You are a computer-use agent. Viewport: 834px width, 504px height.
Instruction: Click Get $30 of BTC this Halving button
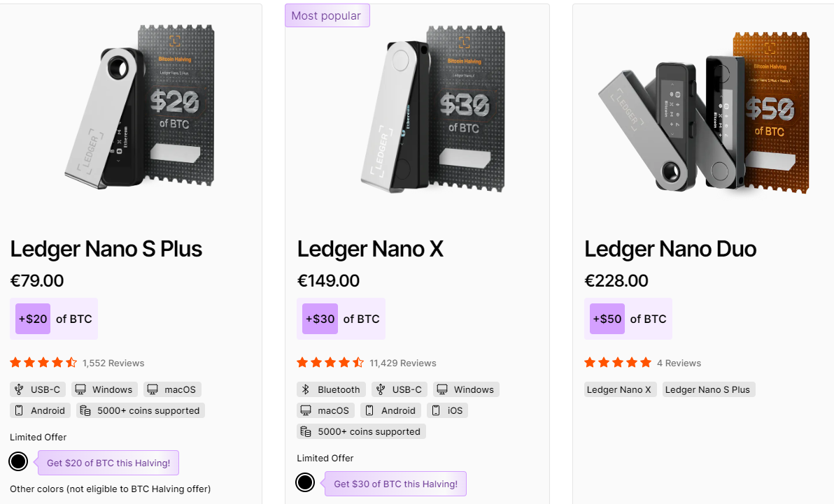pyautogui.click(x=395, y=484)
